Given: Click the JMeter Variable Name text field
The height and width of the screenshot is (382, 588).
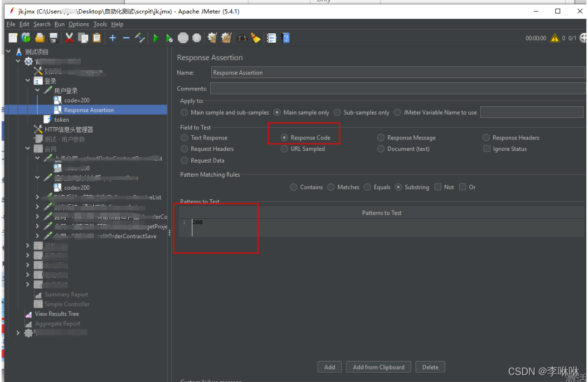Looking at the screenshot, I should 532,112.
